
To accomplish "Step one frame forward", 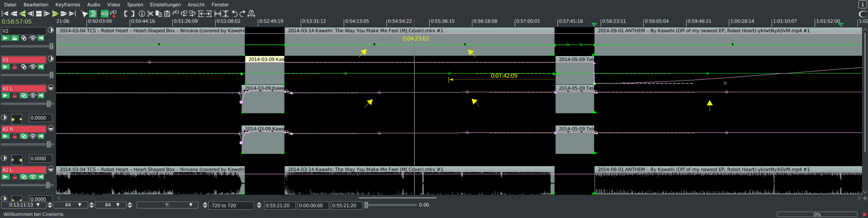I will tap(47, 14).
